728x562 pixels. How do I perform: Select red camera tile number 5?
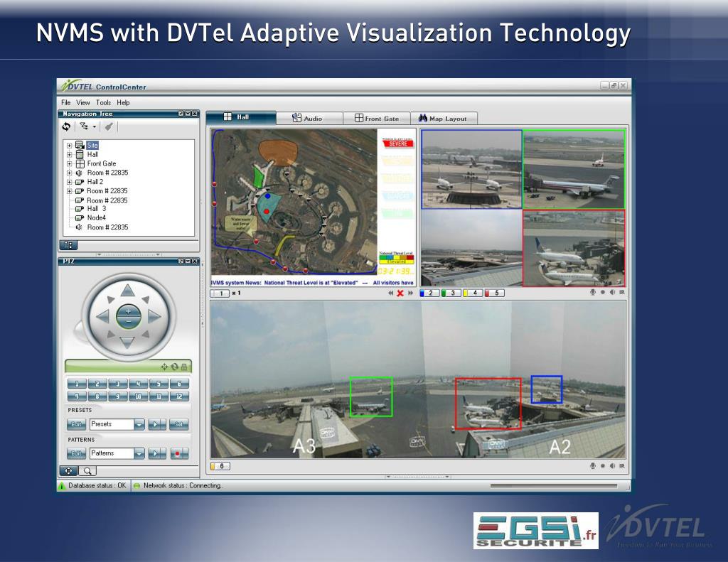pyautogui.click(x=495, y=293)
